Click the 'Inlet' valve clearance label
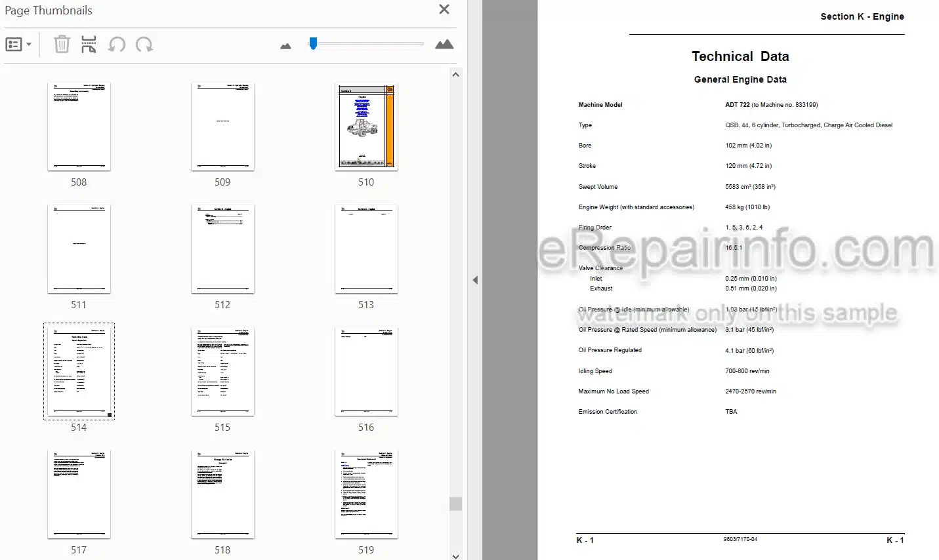Image resolution: width=939 pixels, height=560 pixels. pyautogui.click(x=596, y=279)
